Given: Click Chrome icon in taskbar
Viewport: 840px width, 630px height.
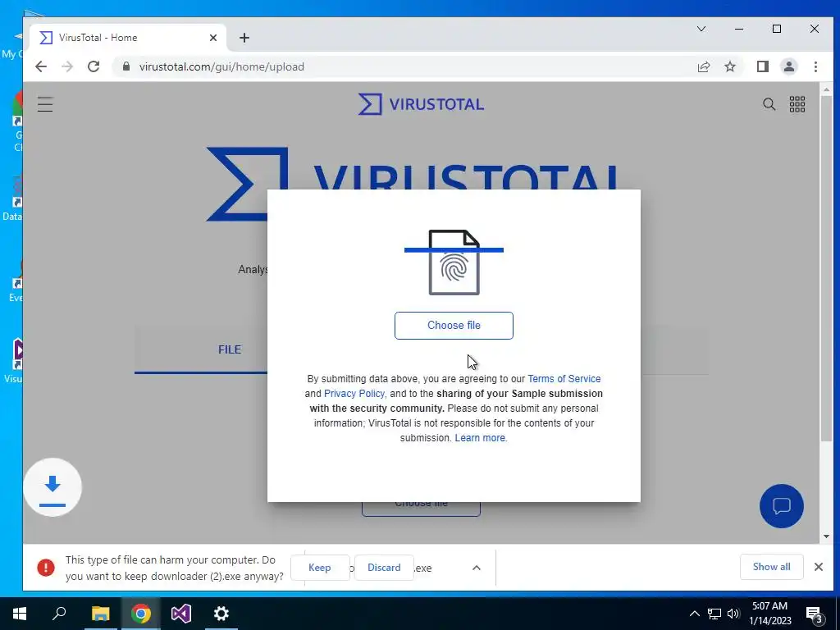Looking at the screenshot, I should (141, 614).
